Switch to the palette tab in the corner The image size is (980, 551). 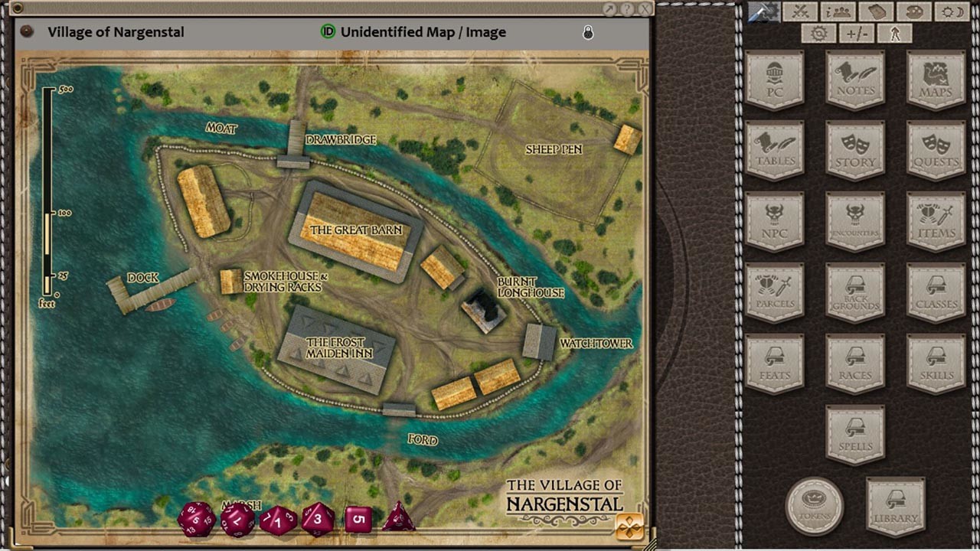click(x=914, y=12)
